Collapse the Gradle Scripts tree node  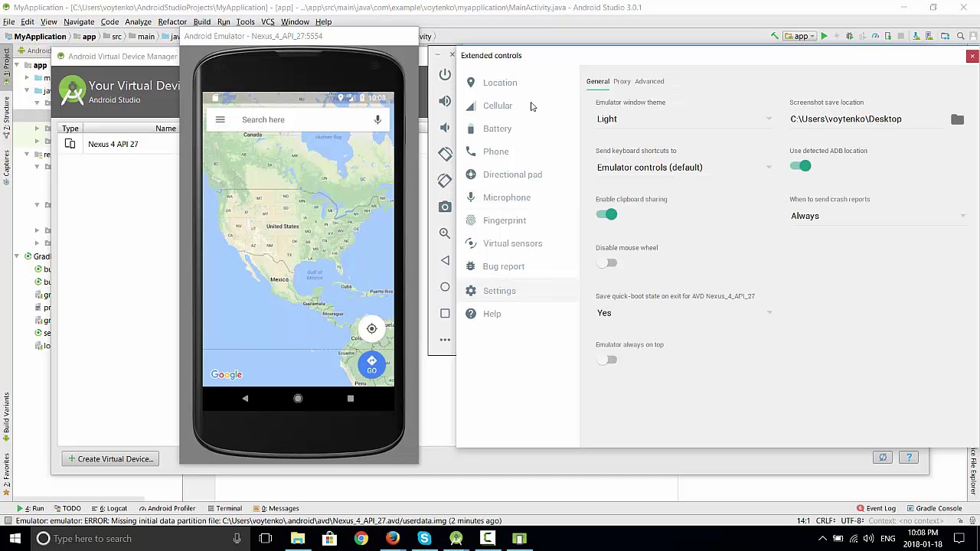click(17, 256)
